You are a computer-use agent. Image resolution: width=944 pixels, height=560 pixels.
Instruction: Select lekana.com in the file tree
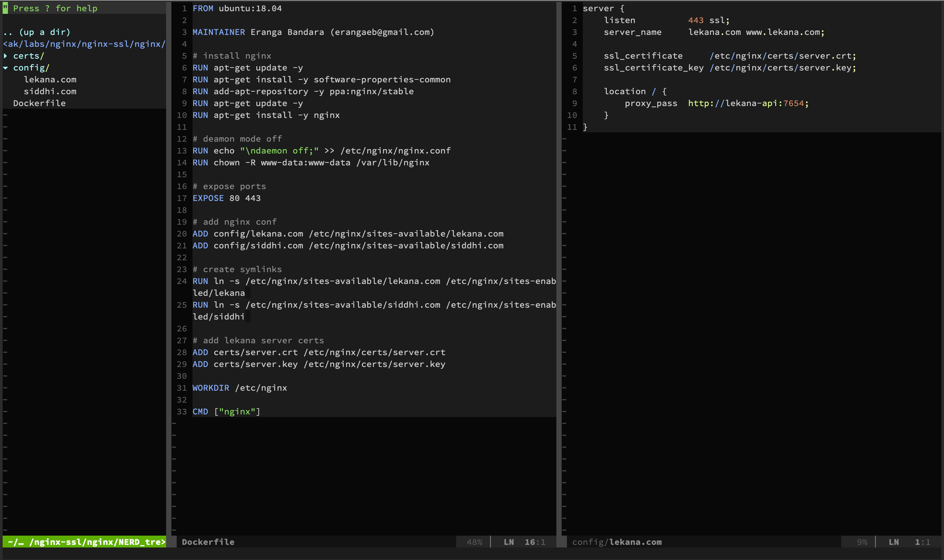click(x=50, y=79)
